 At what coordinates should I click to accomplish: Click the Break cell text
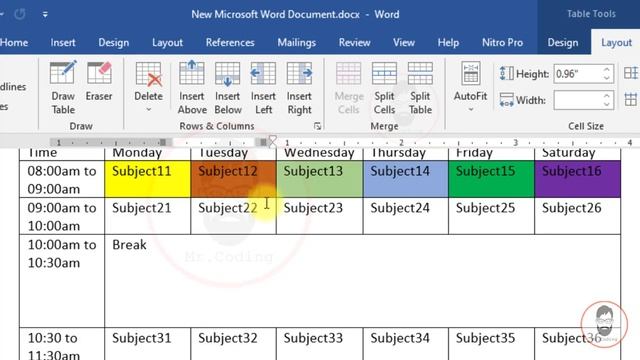point(129,244)
